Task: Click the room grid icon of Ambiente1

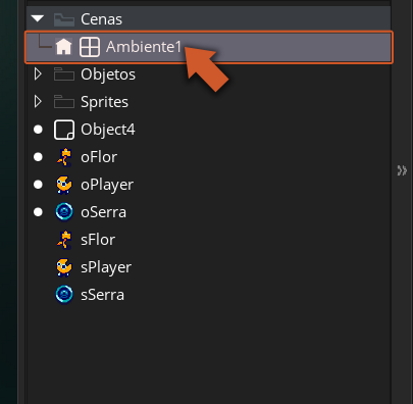Action: coord(89,46)
